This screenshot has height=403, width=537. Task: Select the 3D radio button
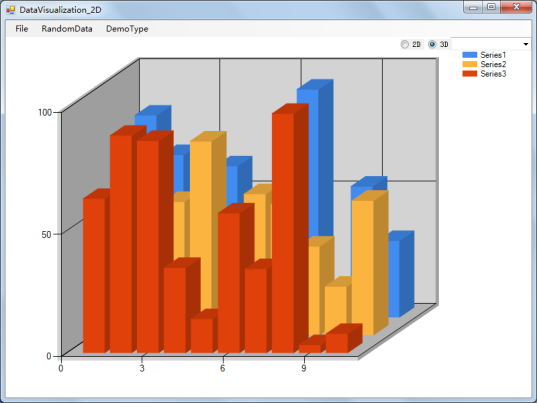tap(433, 45)
